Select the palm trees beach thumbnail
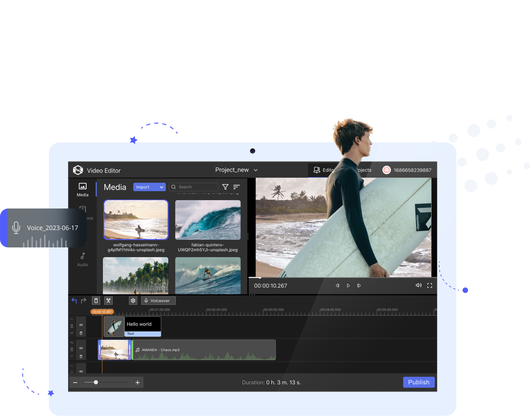Viewport: 532px width, 417px height. pos(136,276)
